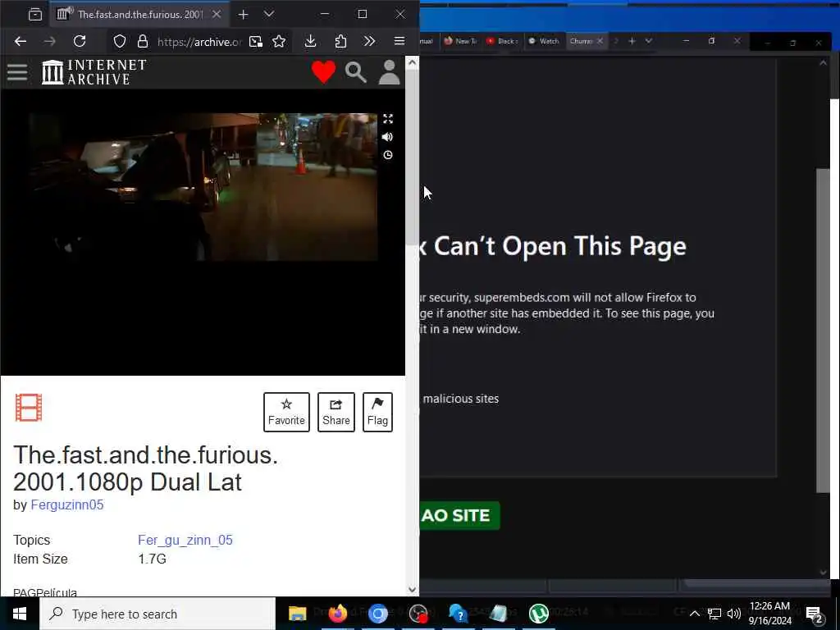The height and width of the screenshot is (630, 840).
Task: Select The.fast.and.the.furious tab
Action: pyautogui.click(x=139, y=15)
